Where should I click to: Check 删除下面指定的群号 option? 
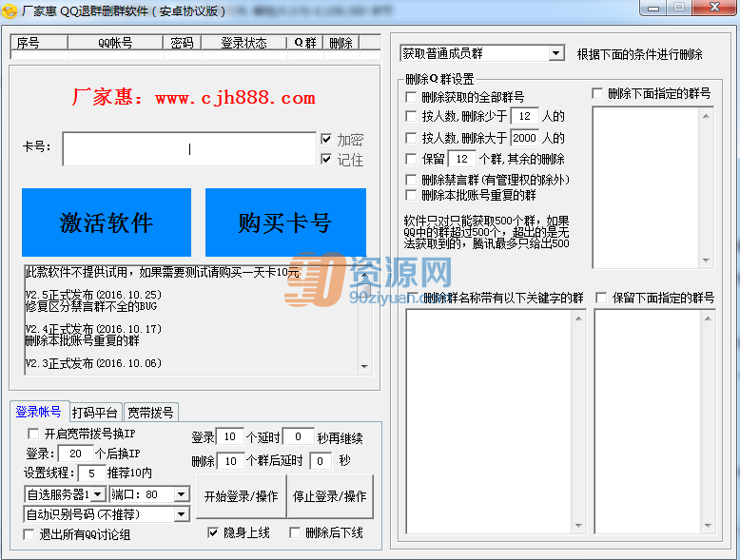597,93
